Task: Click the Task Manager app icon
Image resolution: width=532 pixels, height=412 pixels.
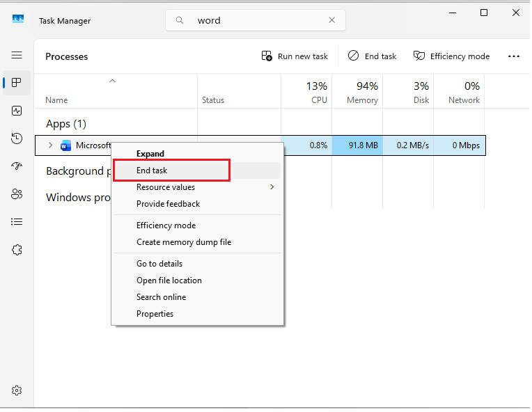Action: [x=18, y=19]
